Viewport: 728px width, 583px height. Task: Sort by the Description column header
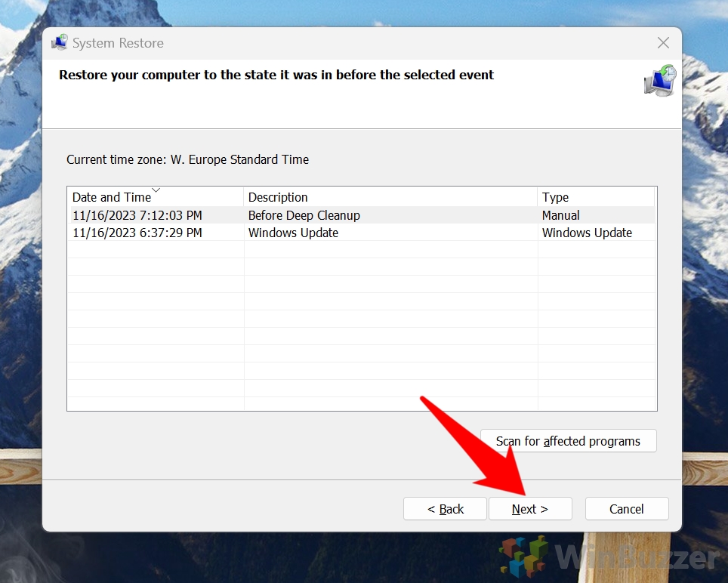point(390,197)
